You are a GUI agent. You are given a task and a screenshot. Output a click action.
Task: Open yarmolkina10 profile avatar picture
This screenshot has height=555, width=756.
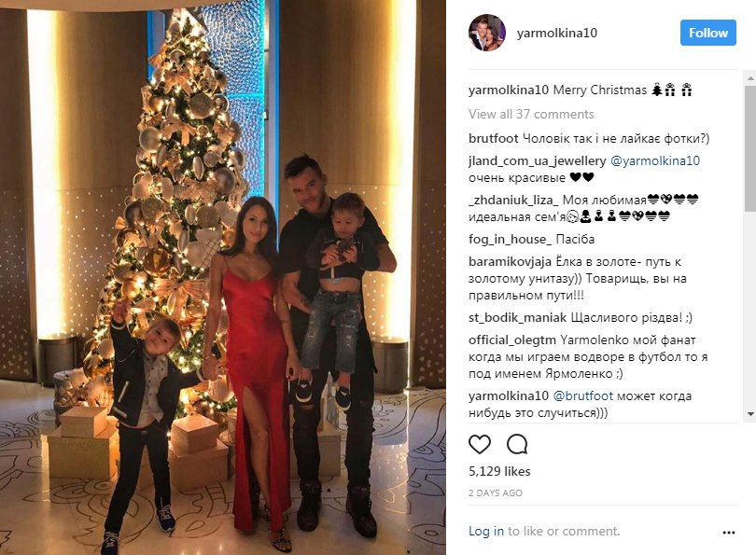(487, 33)
